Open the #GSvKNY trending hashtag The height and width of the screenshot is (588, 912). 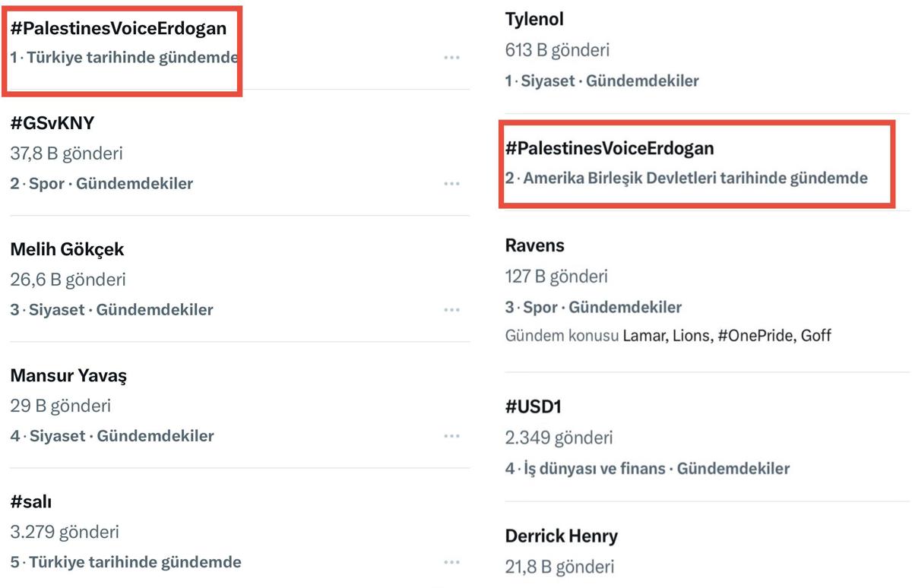(52, 123)
